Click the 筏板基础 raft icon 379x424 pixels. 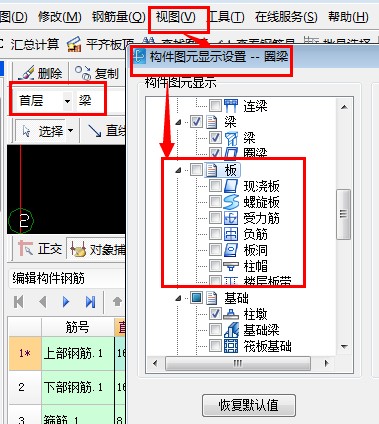coord(231,345)
